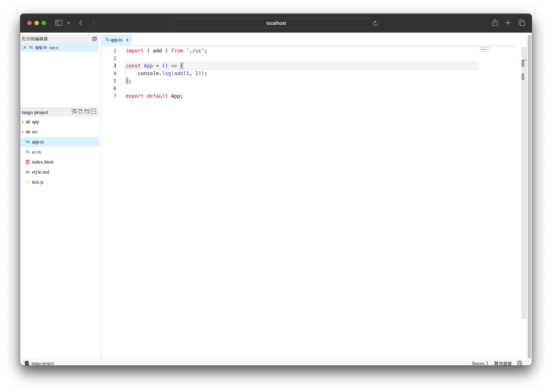The height and width of the screenshot is (392, 552).
Task: Click the refresh page icon in toolbar
Action: point(375,23)
